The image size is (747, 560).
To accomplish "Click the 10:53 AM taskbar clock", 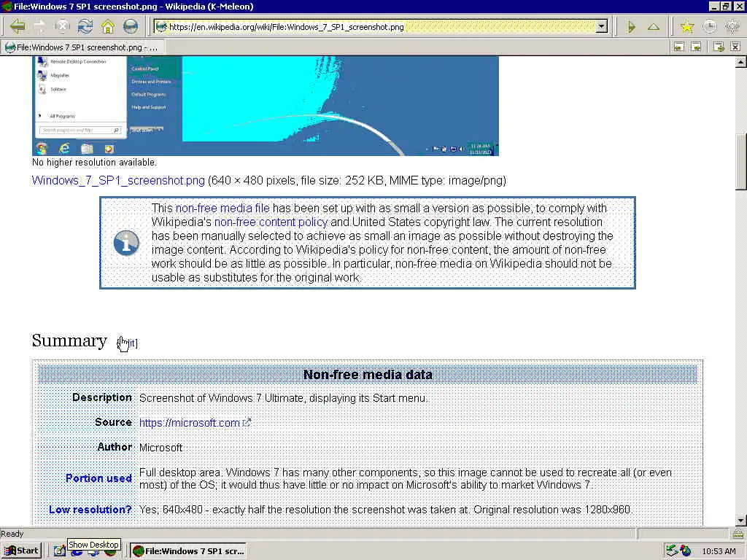I will (719, 551).
